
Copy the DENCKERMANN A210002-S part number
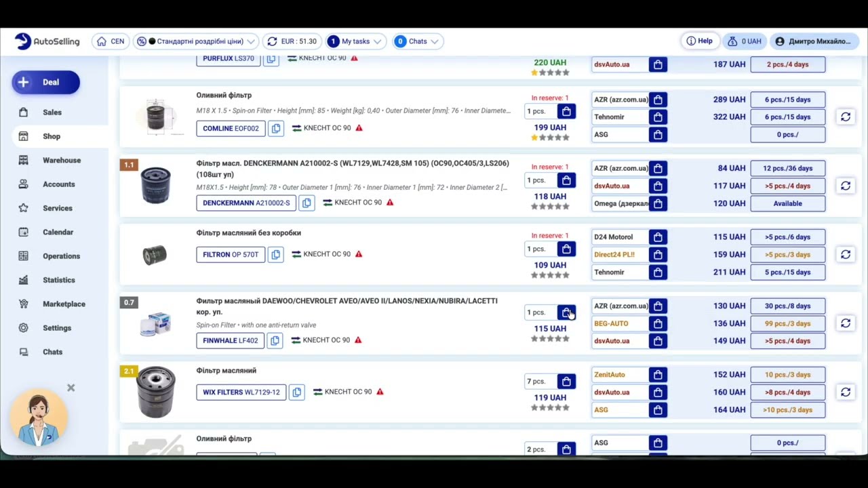pos(307,203)
